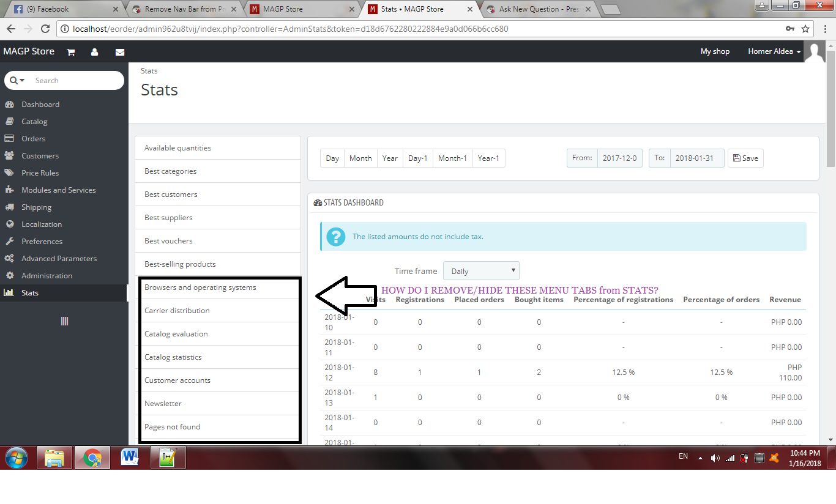Click the Homer Aldea profile avatar
The height and width of the screenshot is (504, 836).
pos(815,52)
